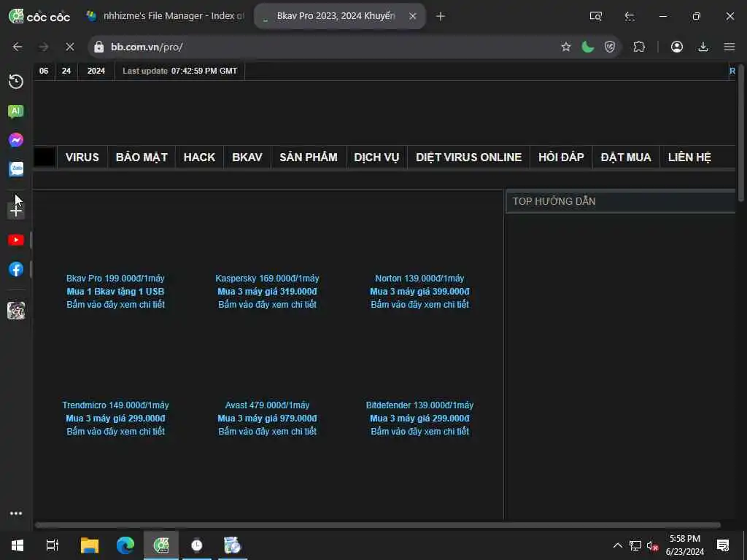Open the BẢO MẬT menu item
The image size is (747, 560).
[142, 157]
